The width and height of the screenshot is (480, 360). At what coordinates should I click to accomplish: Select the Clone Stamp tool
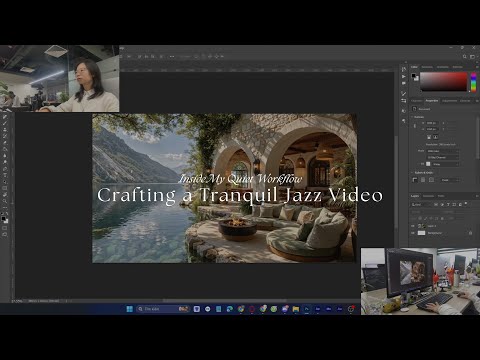coord(5,130)
